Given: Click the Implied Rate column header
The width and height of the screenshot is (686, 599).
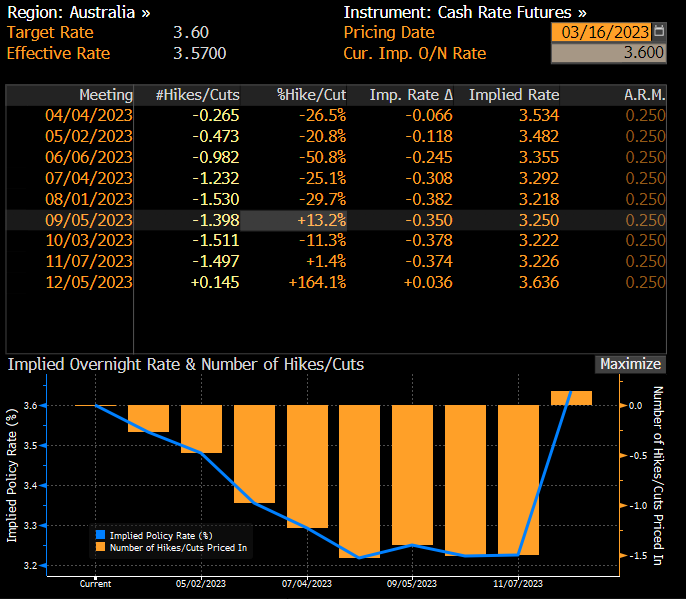Looking at the screenshot, I should [514, 95].
